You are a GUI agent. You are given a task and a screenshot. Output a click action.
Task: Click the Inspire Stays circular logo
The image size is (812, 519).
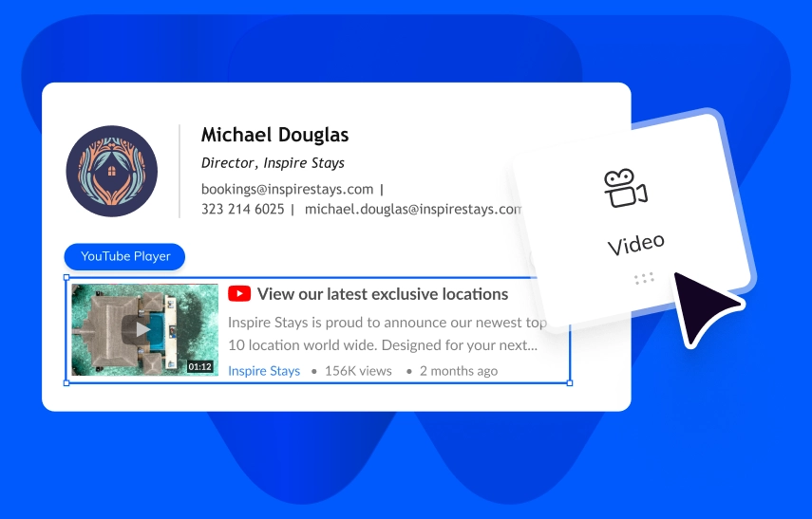point(112,171)
